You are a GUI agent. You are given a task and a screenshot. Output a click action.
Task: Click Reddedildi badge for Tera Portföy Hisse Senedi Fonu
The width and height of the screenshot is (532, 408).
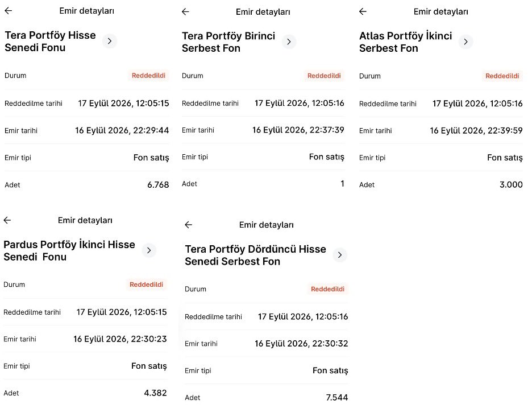148,76
